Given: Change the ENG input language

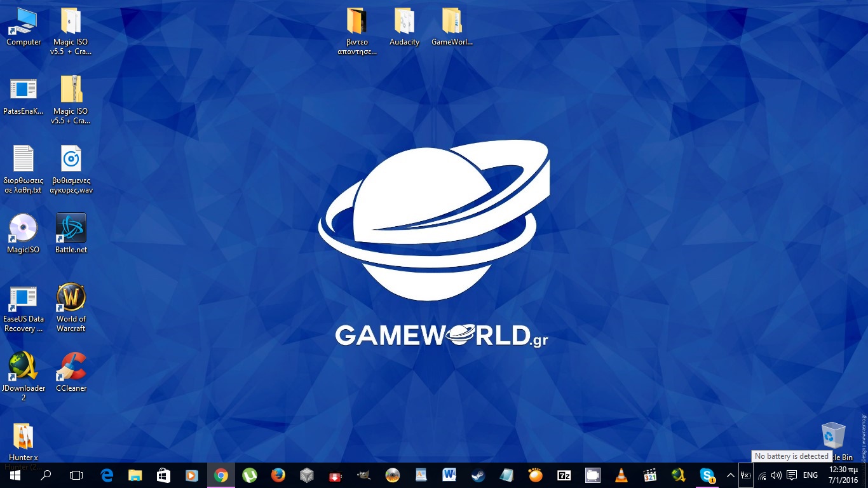Looking at the screenshot, I should 810,475.
